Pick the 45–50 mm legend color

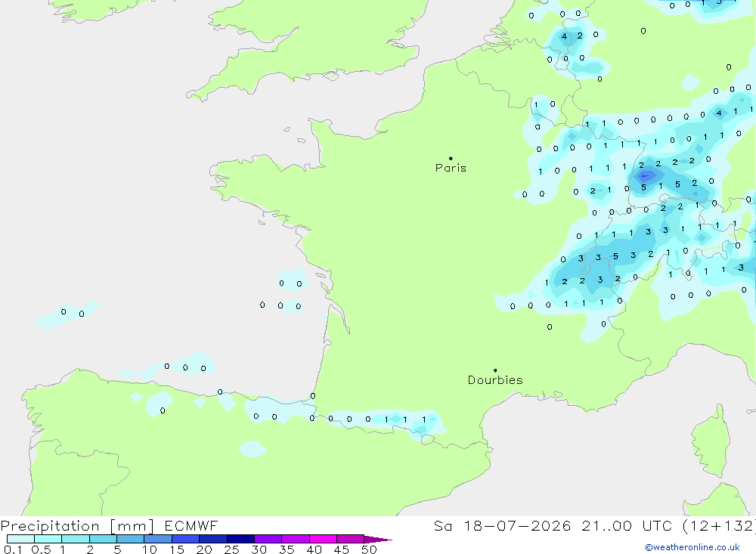(x=351, y=539)
